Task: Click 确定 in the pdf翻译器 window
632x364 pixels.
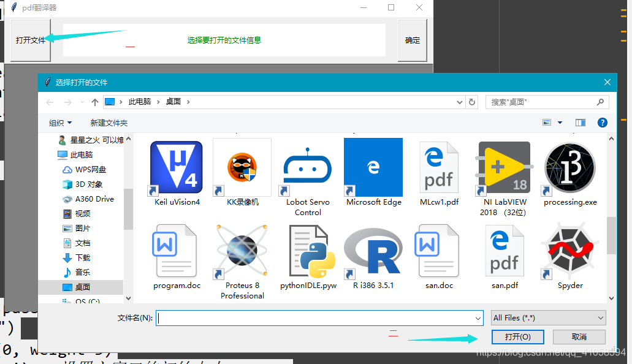Action: (413, 40)
